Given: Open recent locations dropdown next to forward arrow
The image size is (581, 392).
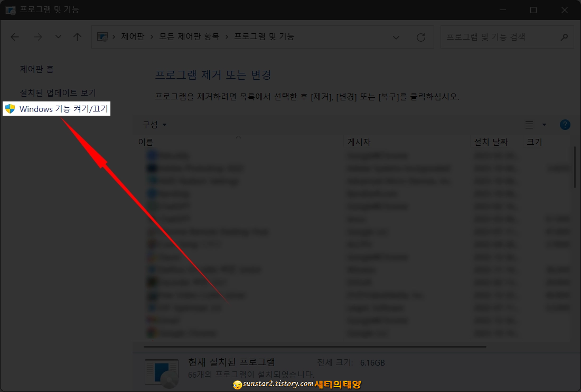Looking at the screenshot, I should [x=58, y=36].
